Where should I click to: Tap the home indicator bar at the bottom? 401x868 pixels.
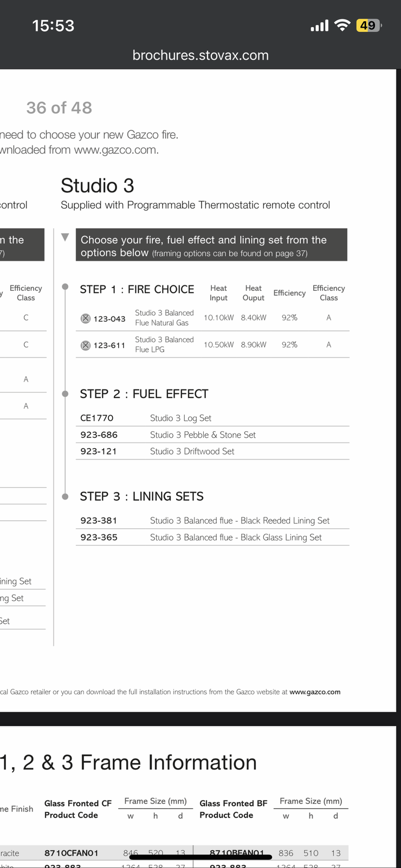pyautogui.click(x=200, y=857)
